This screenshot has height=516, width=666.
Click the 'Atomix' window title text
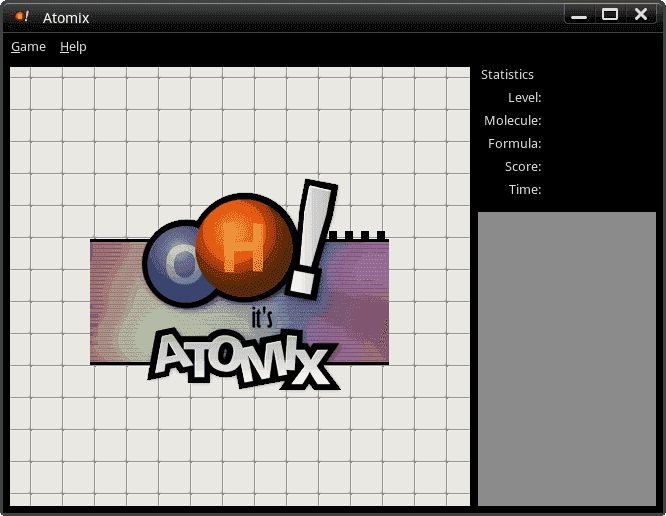point(66,18)
